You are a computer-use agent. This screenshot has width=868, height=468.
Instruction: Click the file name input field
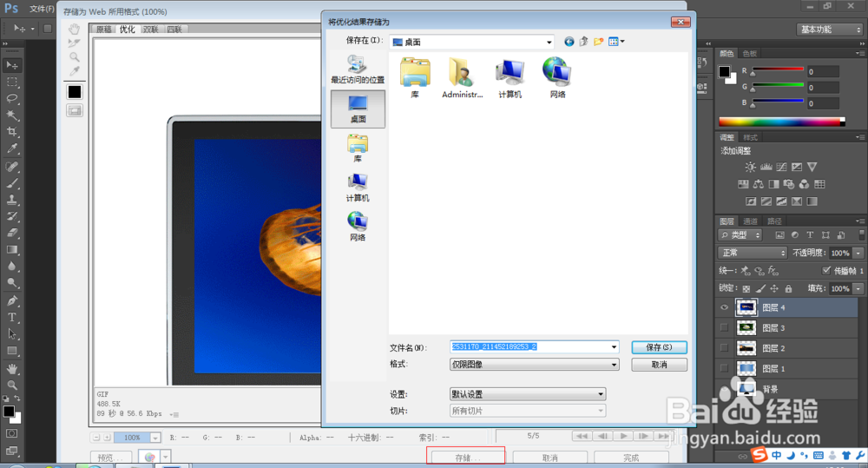tap(529, 346)
